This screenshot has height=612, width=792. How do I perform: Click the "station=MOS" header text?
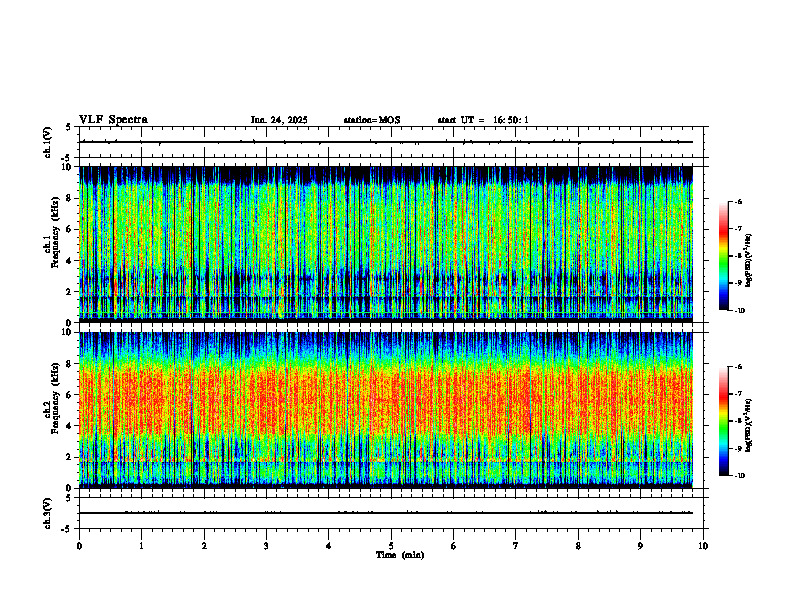372,120
